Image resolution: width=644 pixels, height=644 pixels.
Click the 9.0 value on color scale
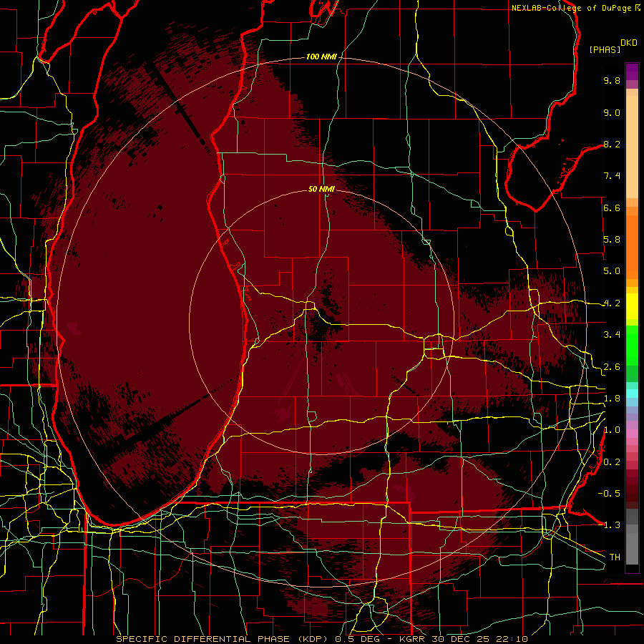coord(612,112)
